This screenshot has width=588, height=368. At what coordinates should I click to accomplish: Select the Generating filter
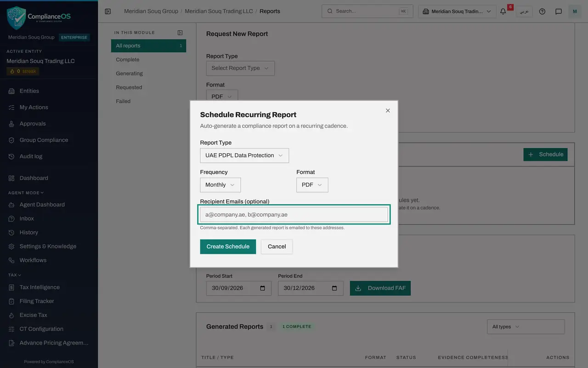tap(148, 73)
